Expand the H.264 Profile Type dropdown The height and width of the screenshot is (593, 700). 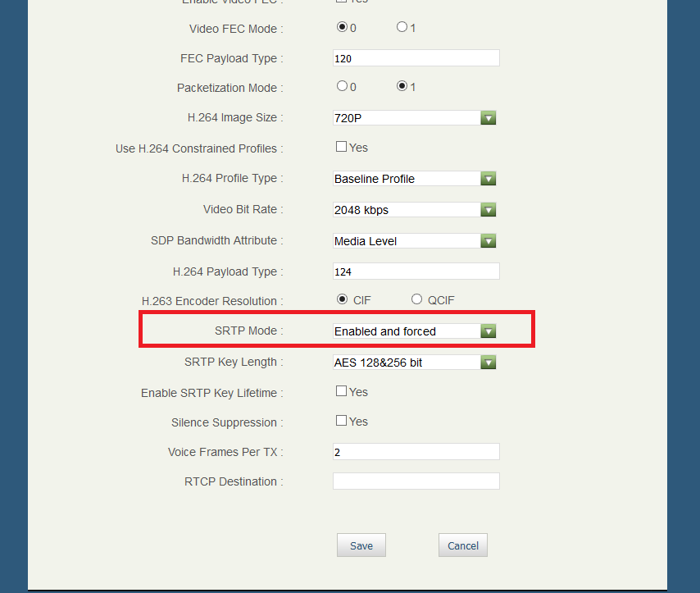click(x=414, y=179)
